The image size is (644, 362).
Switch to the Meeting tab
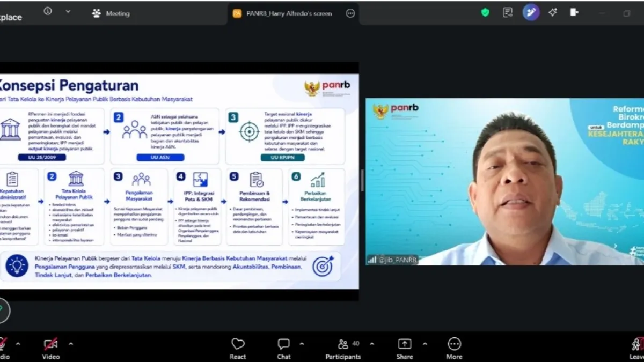(x=111, y=13)
